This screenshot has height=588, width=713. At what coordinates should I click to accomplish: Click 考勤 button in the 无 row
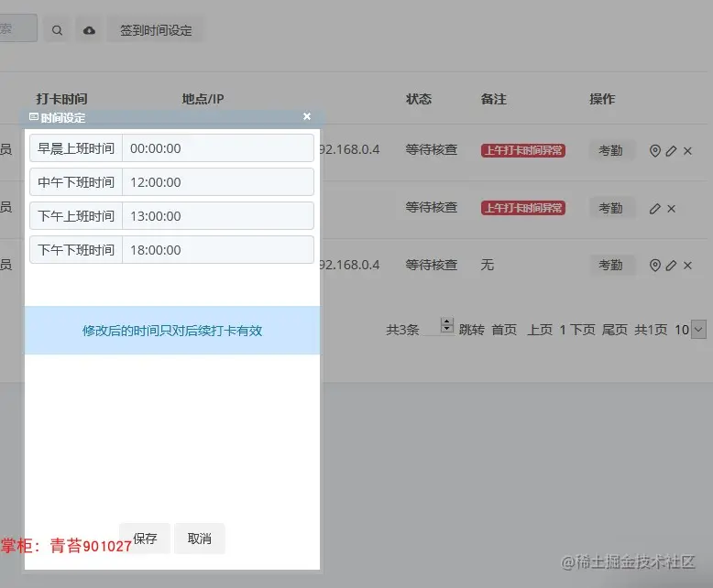pos(610,265)
